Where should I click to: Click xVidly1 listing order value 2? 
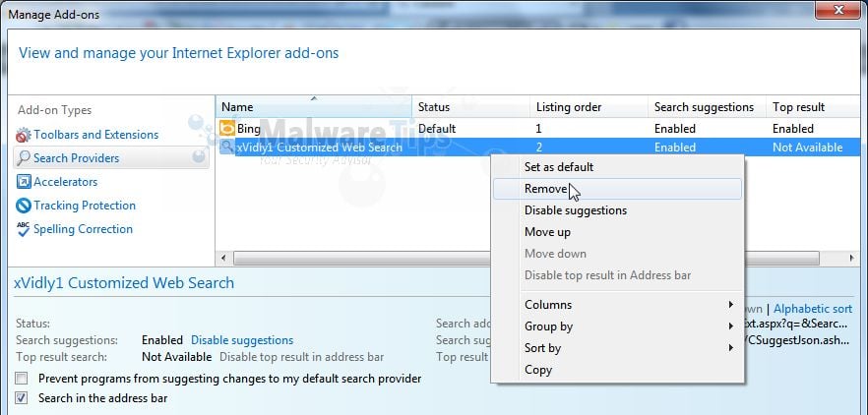[x=539, y=148]
